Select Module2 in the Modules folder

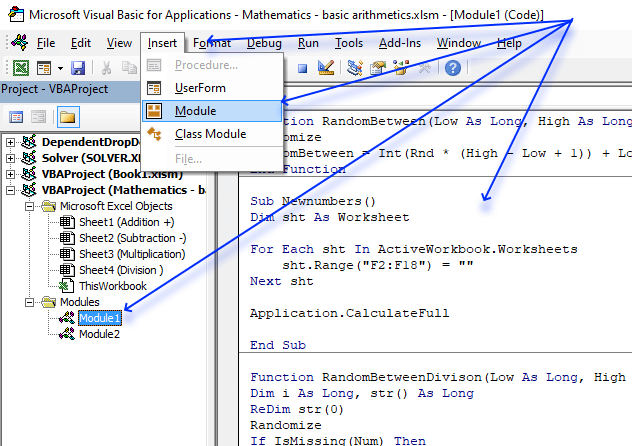100,334
